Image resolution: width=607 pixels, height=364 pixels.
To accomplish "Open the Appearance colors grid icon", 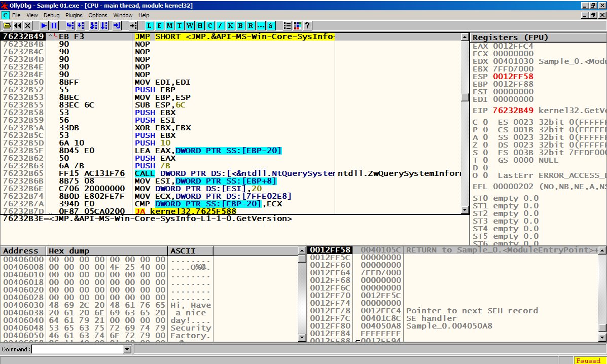I will 297,25.
